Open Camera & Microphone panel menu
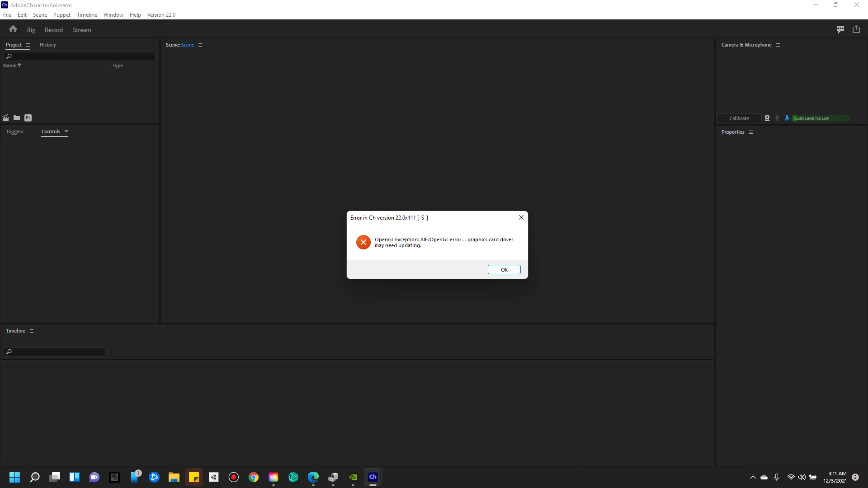 tap(778, 45)
